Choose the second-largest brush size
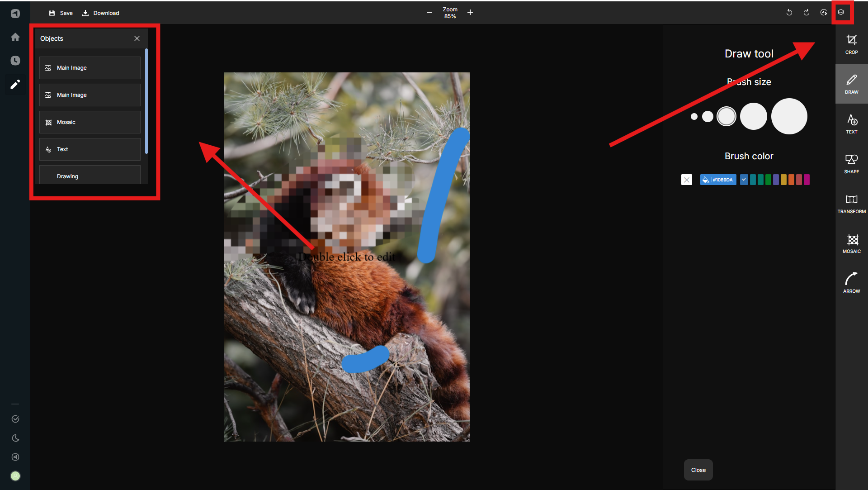Screen dimensions: 868x490 pyautogui.click(x=753, y=116)
